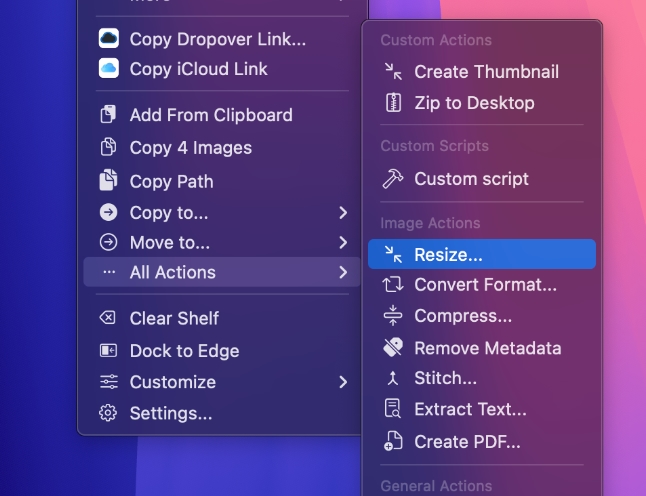Image resolution: width=646 pixels, height=496 pixels.
Task: Click the Copy Path document icon
Action: pyautogui.click(x=108, y=180)
